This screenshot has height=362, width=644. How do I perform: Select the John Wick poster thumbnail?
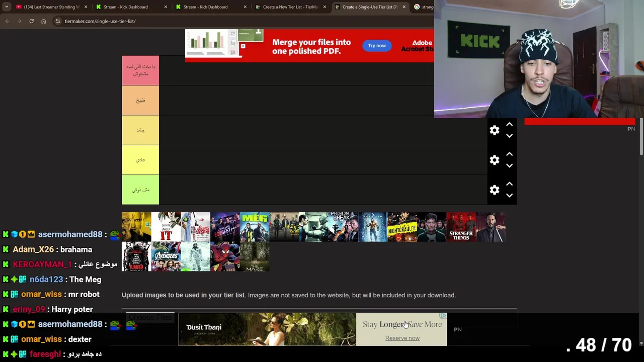coord(491,227)
